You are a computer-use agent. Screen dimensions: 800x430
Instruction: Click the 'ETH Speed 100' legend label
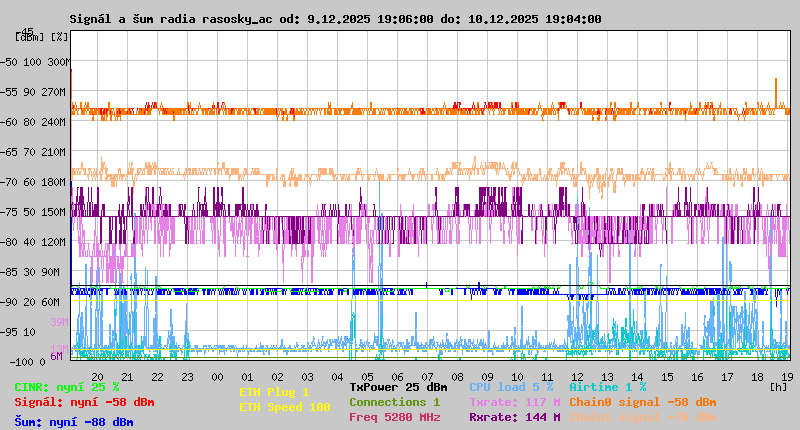(285, 407)
